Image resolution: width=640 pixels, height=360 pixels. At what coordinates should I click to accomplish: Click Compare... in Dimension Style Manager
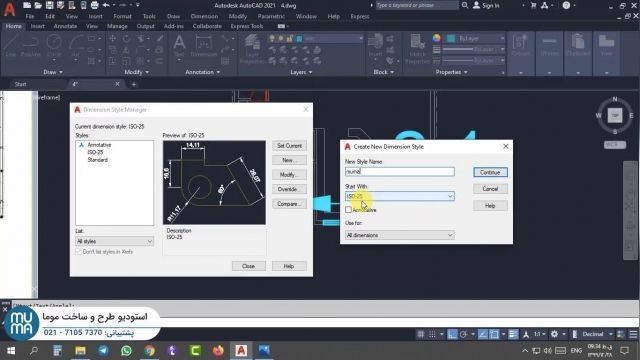point(289,204)
